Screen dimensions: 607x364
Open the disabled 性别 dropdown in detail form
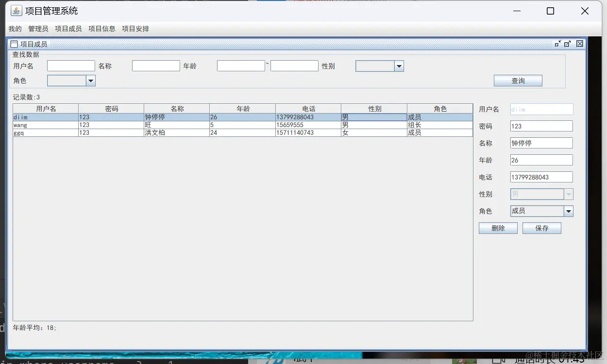click(x=569, y=194)
